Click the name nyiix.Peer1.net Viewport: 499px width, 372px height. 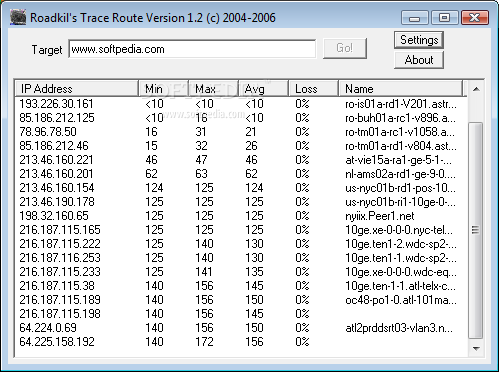click(380, 216)
